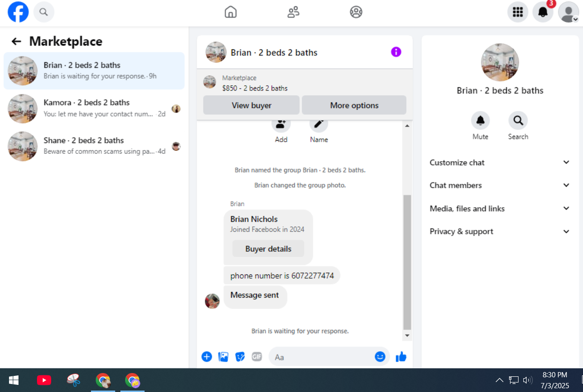Image resolution: width=583 pixels, height=392 pixels.
Task: Select the Brian 2 beds 2 baths conversation
Action: [x=94, y=71]
